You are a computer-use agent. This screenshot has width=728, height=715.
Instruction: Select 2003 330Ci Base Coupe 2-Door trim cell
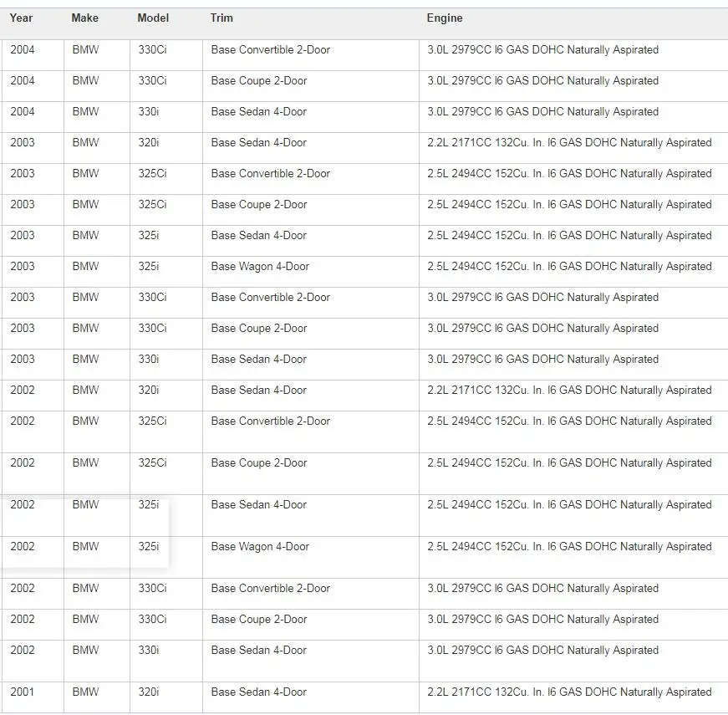311,334
